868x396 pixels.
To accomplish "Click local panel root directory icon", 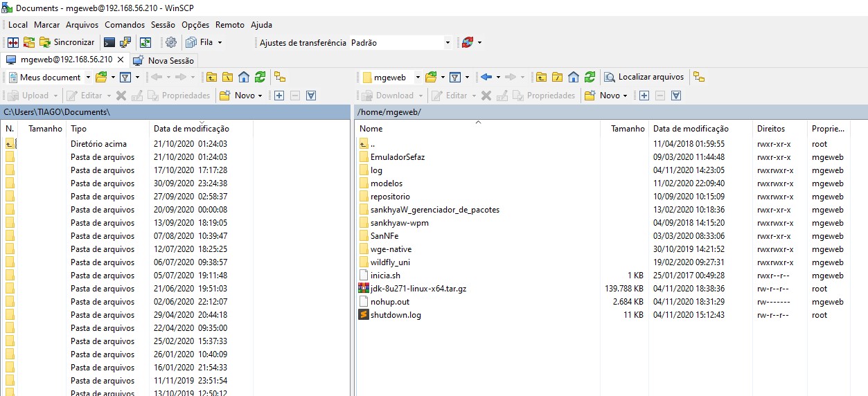I will tap(227, 77).
